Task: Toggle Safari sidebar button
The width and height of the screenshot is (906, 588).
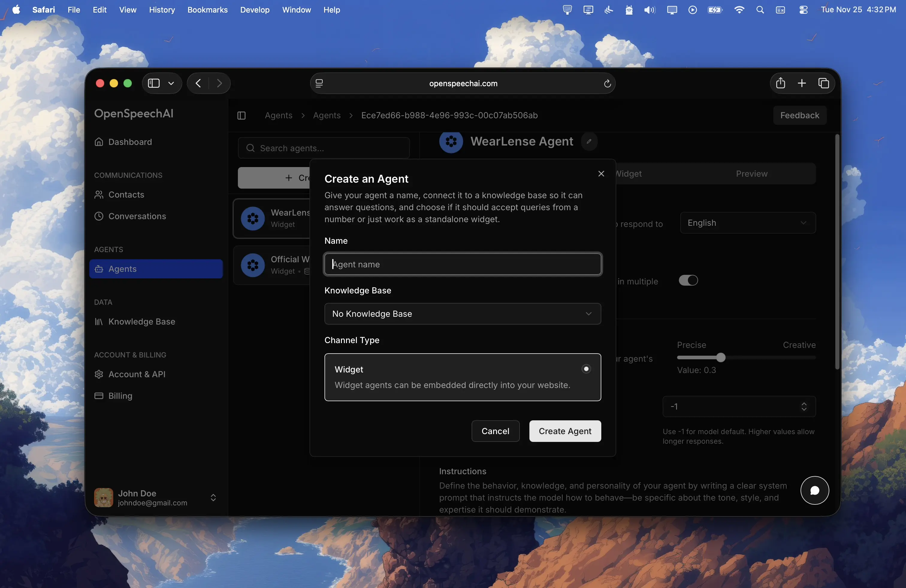Action: (x=153, y=83)
